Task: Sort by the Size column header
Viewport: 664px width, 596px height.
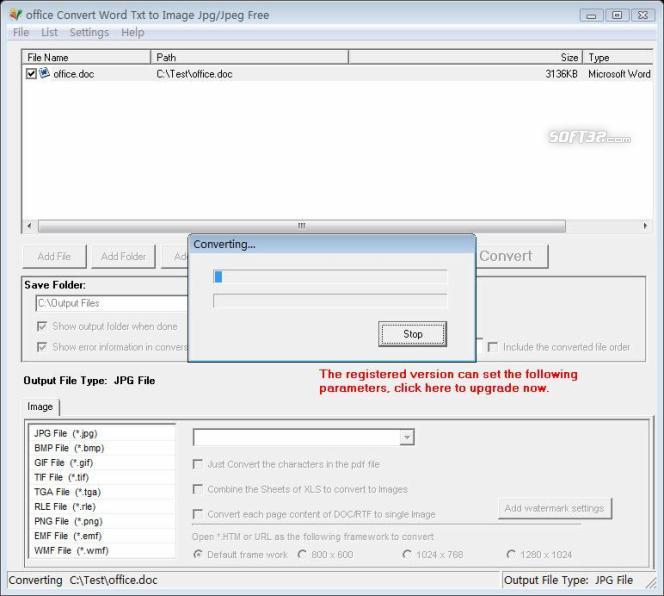Action: click(465, 57)
